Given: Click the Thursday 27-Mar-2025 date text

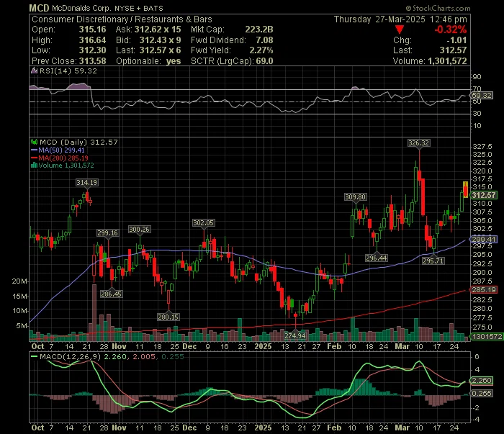Looking at the screenshot, I should tap(379, 19).
